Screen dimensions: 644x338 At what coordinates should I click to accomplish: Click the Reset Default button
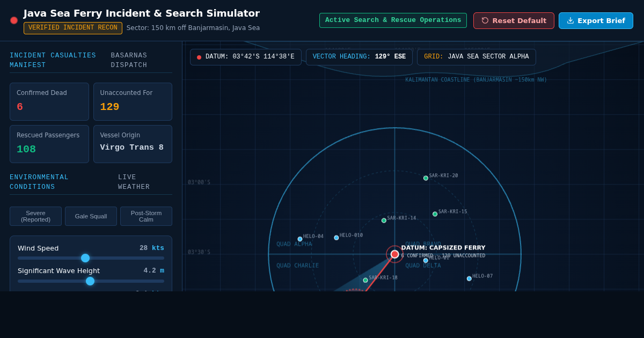click(514, 20)
